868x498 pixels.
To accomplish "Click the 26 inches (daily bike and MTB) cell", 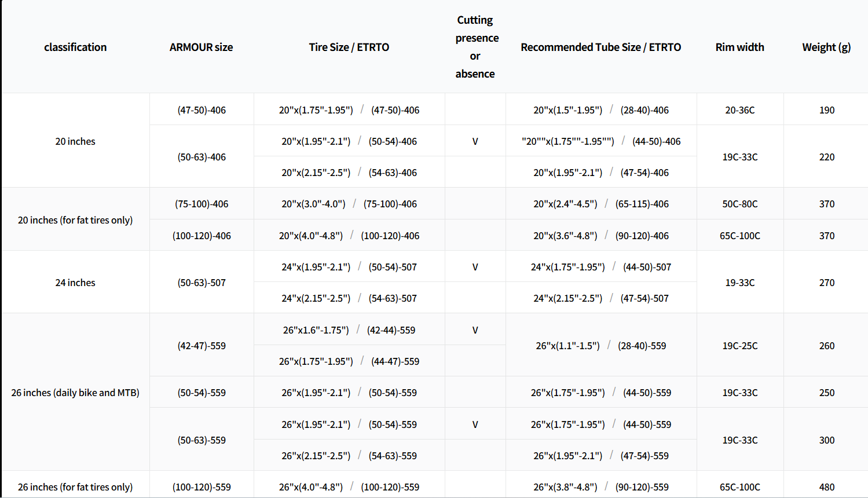I will point(75,393).
